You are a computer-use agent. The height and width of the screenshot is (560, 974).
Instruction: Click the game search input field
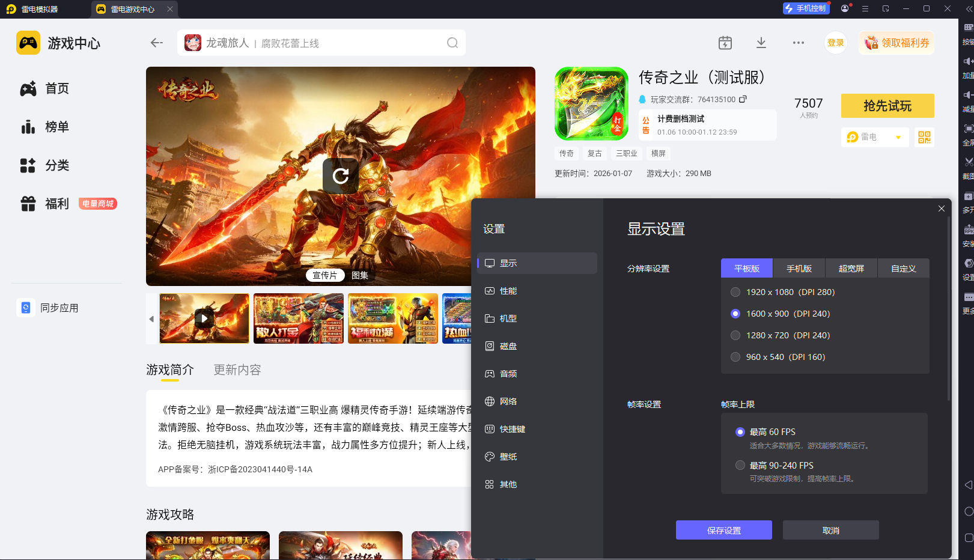tap(321, 43)
